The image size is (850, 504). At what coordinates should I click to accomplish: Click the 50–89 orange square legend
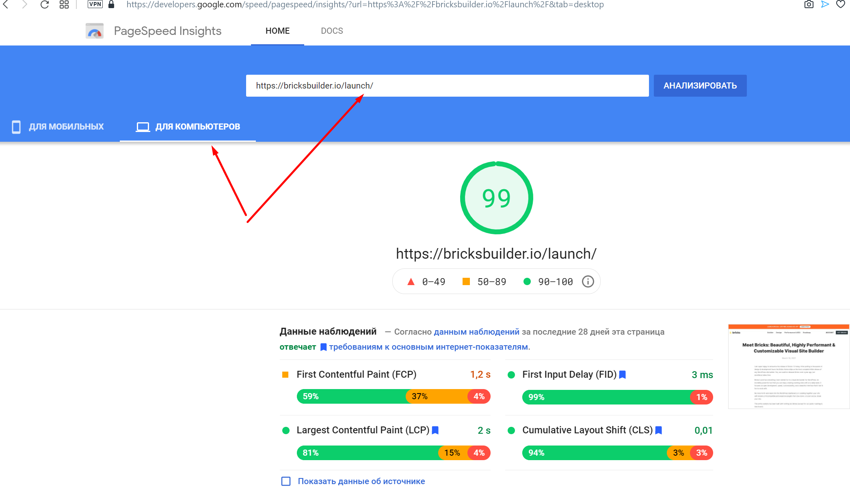484,281
